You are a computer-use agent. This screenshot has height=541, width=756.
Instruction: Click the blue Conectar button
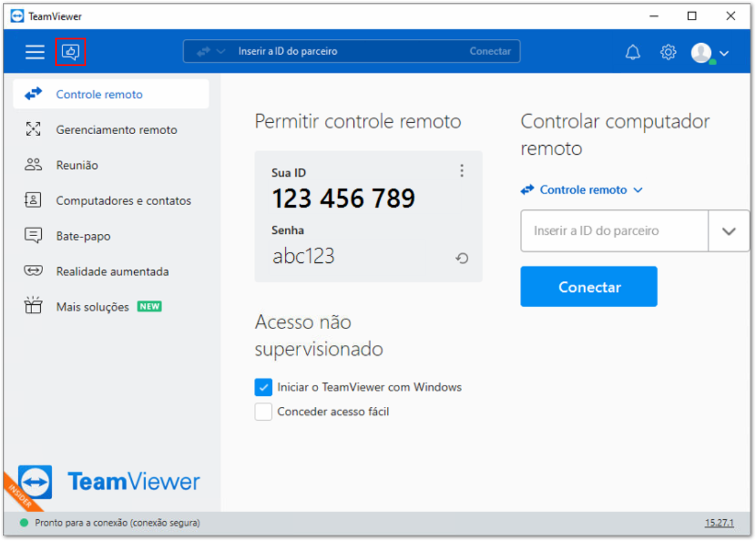click(x=588, y=287)
